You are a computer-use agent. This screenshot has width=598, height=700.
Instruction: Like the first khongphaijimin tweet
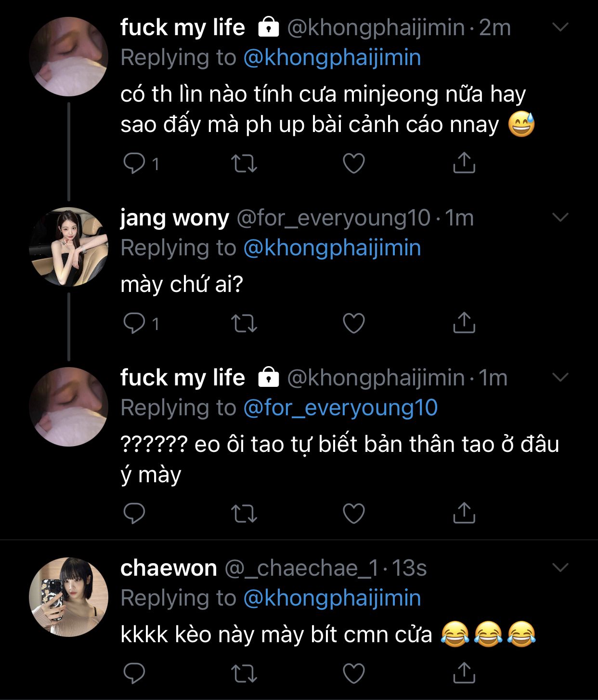[353, 163]
